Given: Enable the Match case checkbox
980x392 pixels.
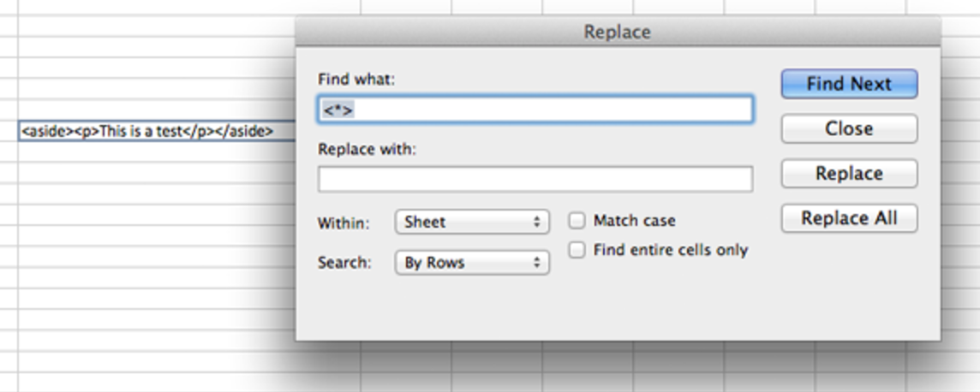Looking at the screenshot, I should click(577, 220).
